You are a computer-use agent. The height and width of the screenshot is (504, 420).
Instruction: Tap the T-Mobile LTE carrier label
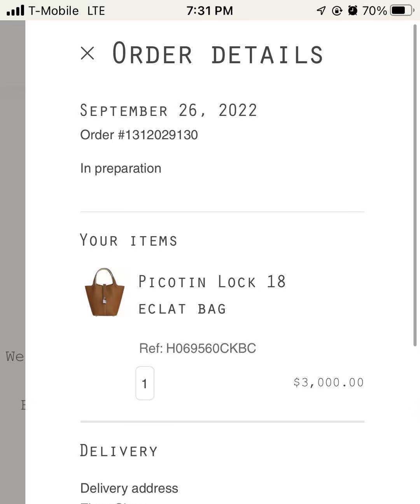[66, 10]
